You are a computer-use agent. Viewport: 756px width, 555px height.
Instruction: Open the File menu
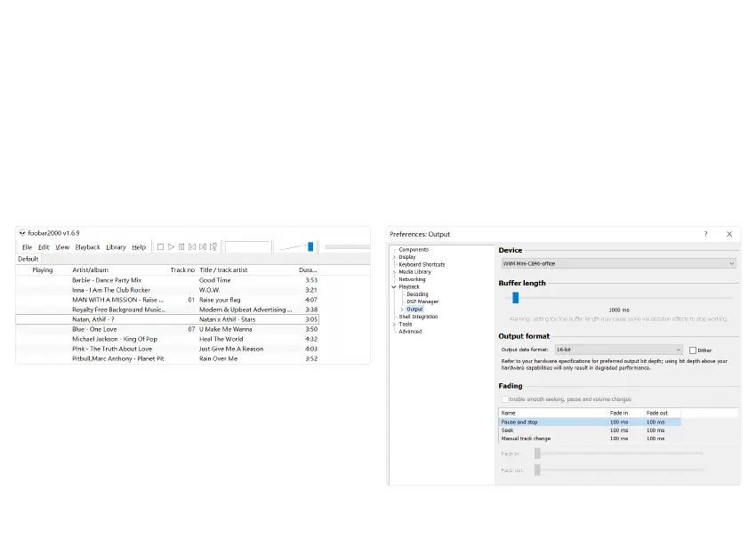coord(27,247)
